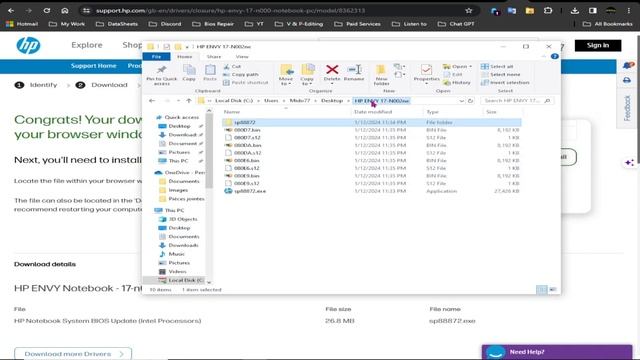Switch to the details view icon in status bar
This screenshot has width=640, height=360.
(x=542, y=289)
